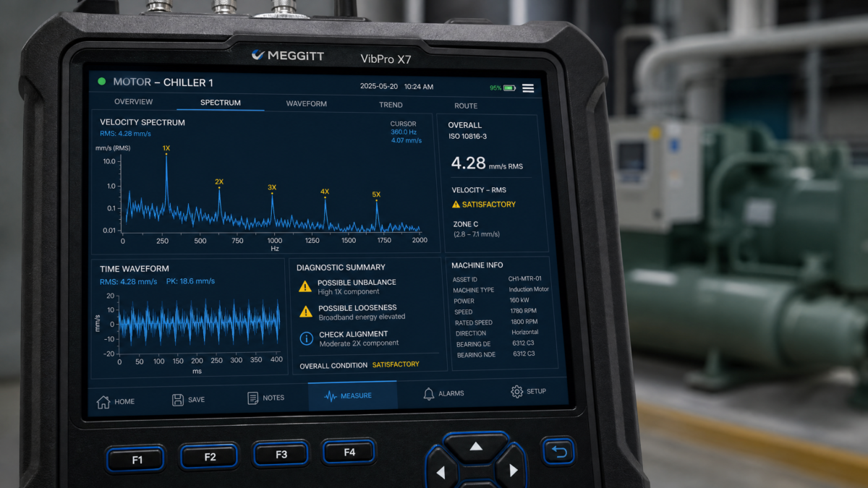Switch to the Overview tab
The width and height of the screenshot is (868, 488).
133,102
